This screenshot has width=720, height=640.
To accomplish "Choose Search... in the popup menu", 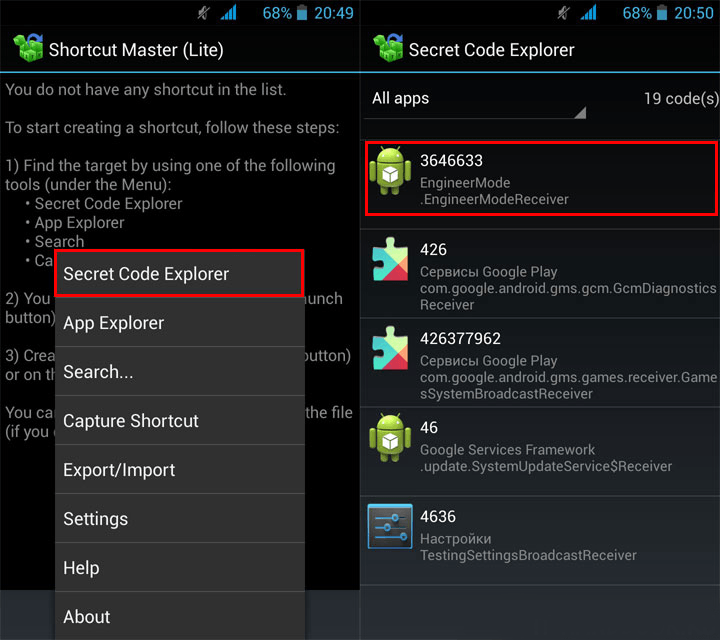I will 180,371.
